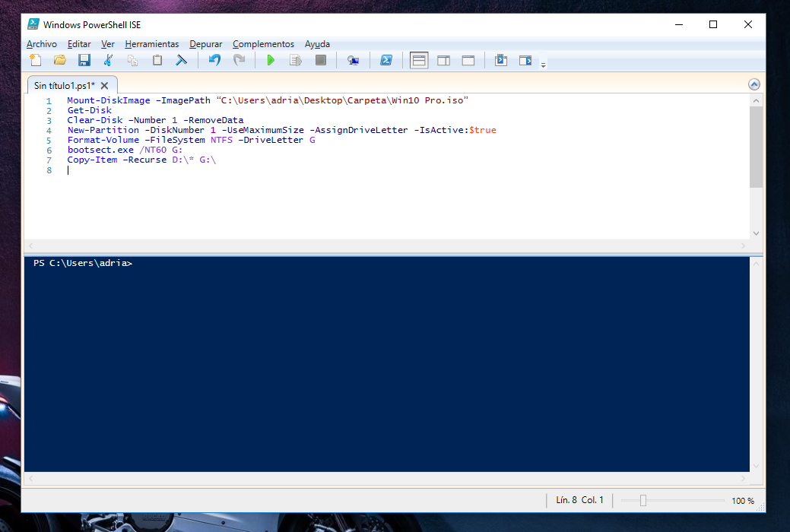
Task: Start PowerShell.exe in a separate window icon
Action: click(386, 61)
